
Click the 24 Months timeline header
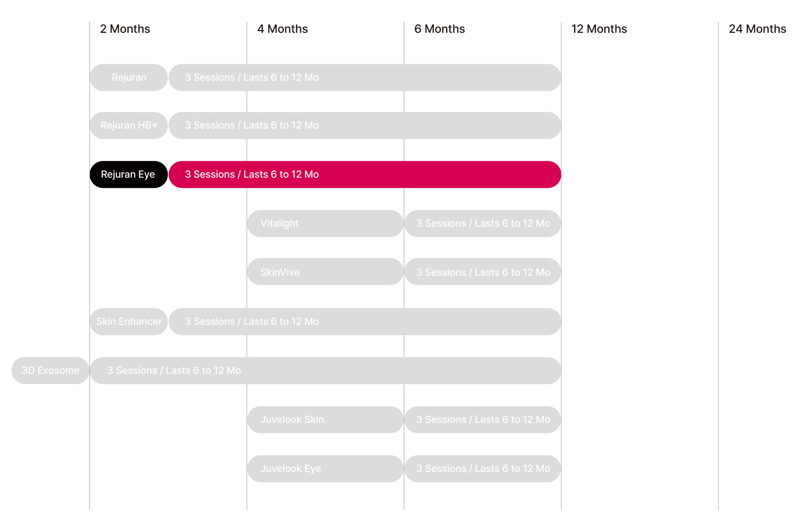coord(757,29)
